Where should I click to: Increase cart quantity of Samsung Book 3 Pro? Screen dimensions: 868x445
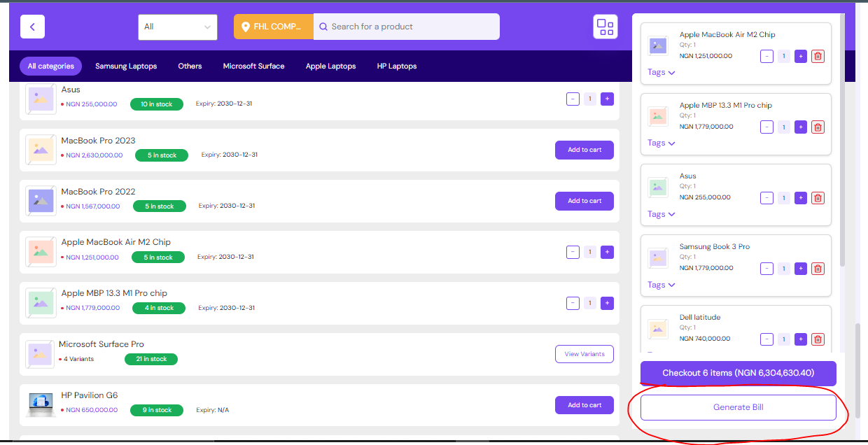pos(801,269)
